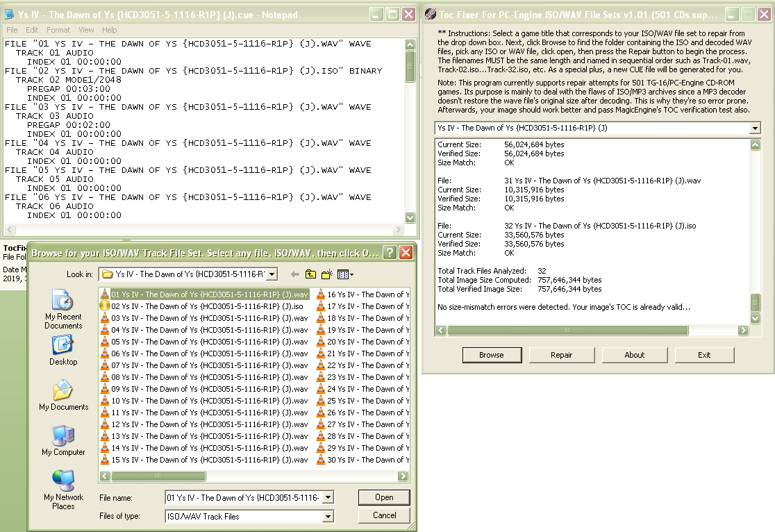Open My Computer place in browse dialog
Screen dimensions: 775x532
coord(63,440)
